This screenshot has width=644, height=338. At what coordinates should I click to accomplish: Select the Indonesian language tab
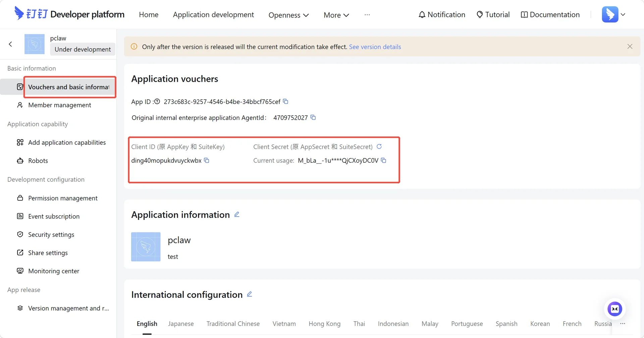point(393,324)
